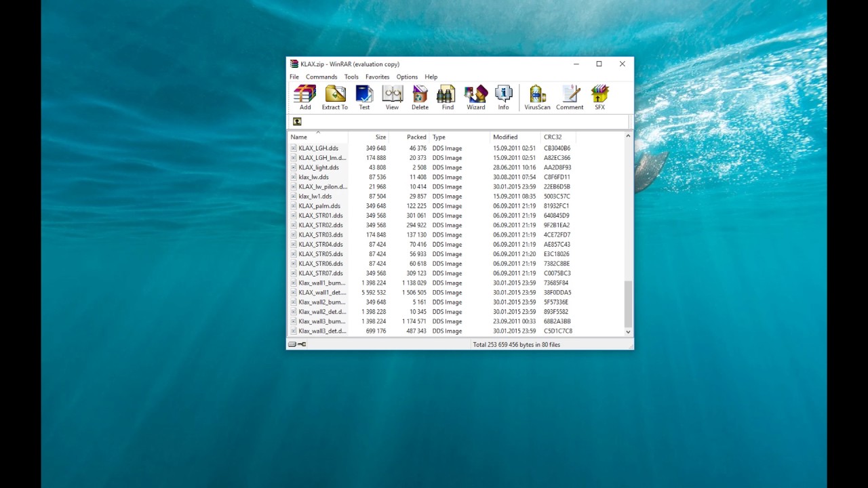Open the Tools menu
Viewport: 868px width, 488px height.
pyautogui.click(x=351, y=77)
